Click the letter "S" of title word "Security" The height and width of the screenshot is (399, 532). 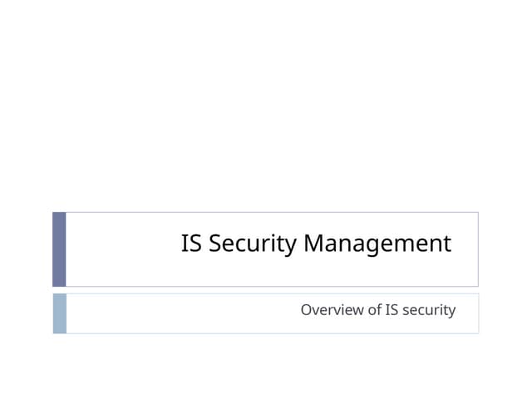214,244
